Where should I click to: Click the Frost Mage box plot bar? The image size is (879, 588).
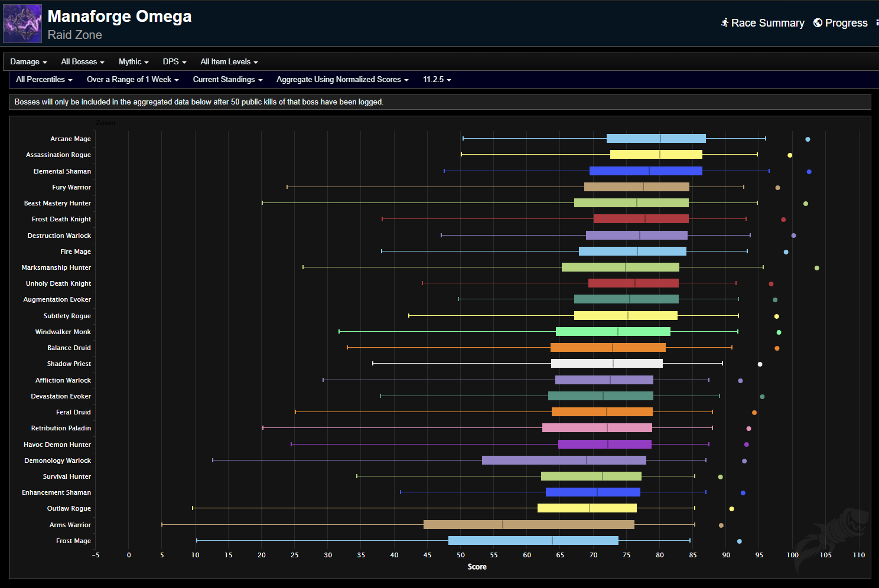[533, 541]
